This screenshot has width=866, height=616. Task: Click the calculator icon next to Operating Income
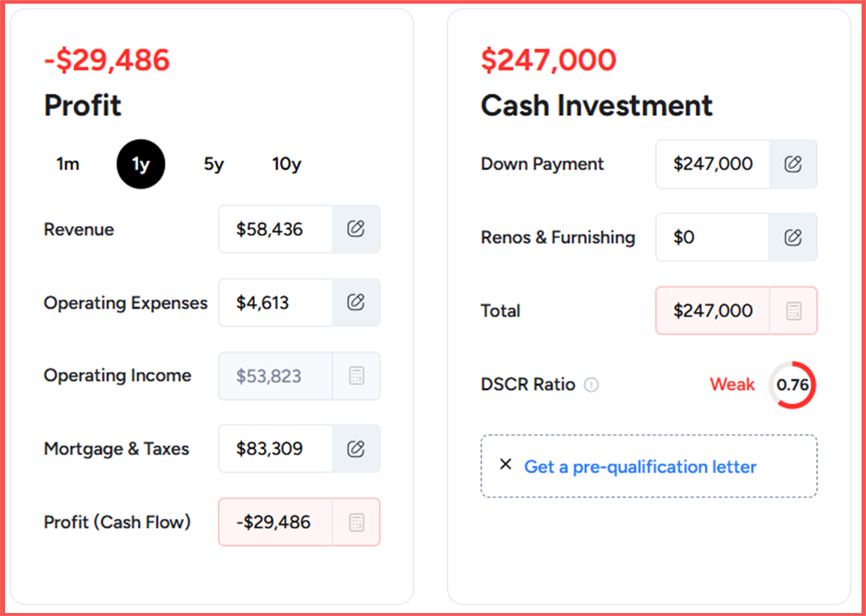point(356,375)
